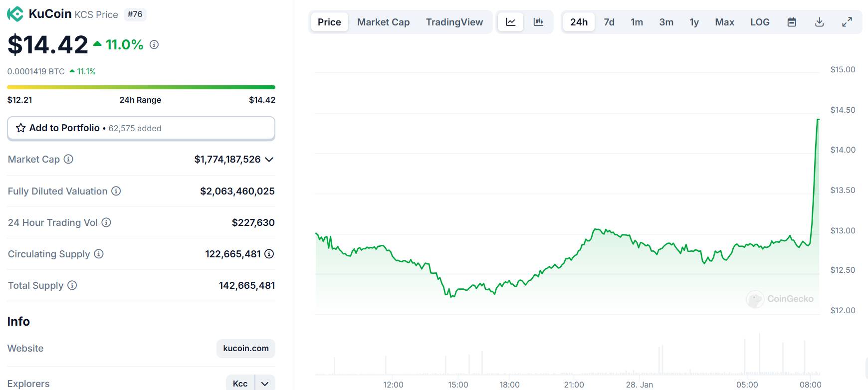Open the explorers dropdown arrow next to Kcc

[x=265, y=384]
